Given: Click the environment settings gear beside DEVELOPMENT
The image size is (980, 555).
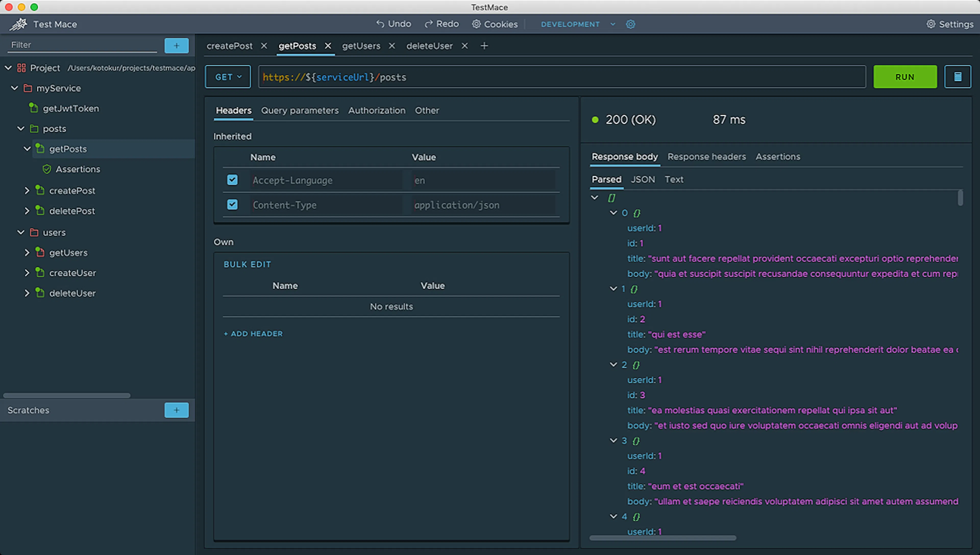Looking at the screenshot, I should click(630, 24).
